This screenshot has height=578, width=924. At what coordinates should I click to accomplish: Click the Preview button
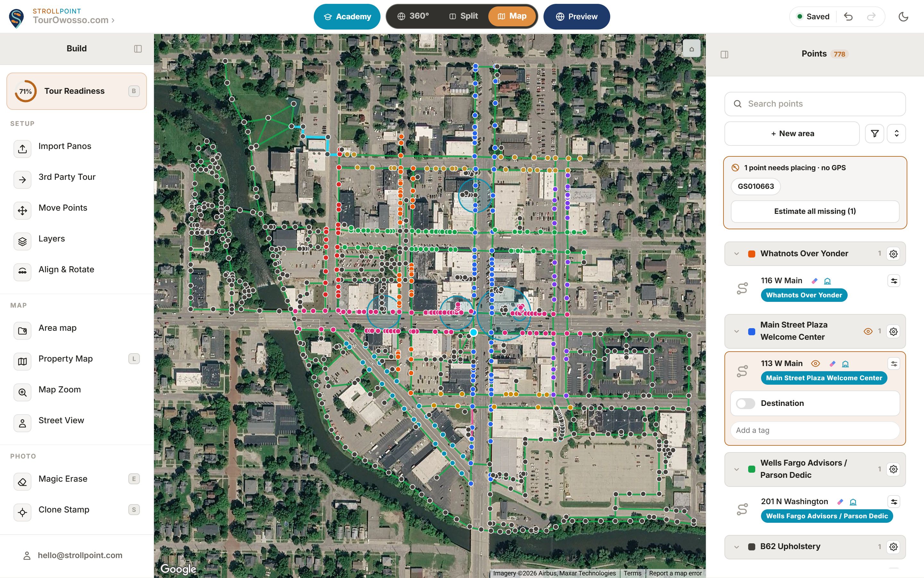pyautogui.click(x=577, y=17)
